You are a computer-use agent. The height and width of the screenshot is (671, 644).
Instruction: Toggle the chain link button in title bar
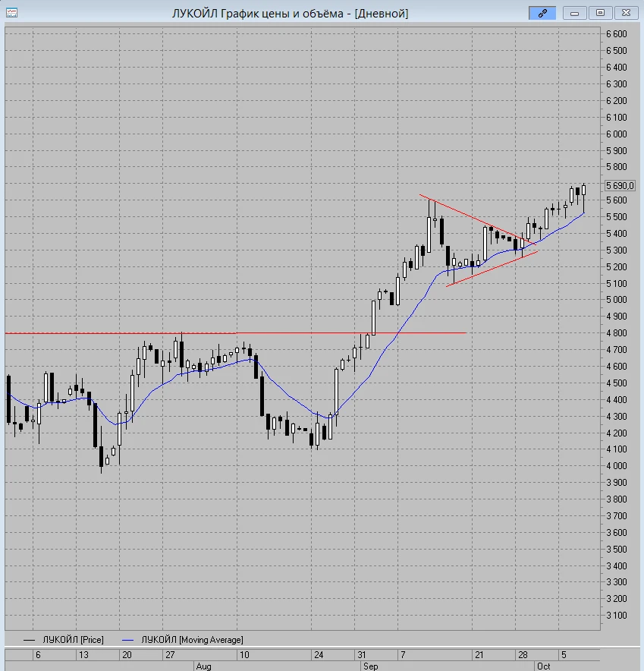coord(542,13)
